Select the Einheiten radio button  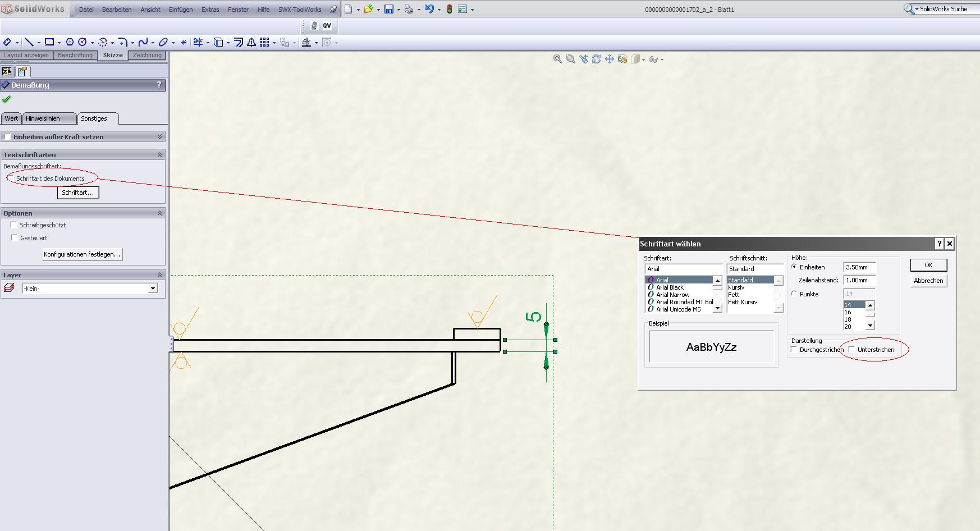[794, 267]
